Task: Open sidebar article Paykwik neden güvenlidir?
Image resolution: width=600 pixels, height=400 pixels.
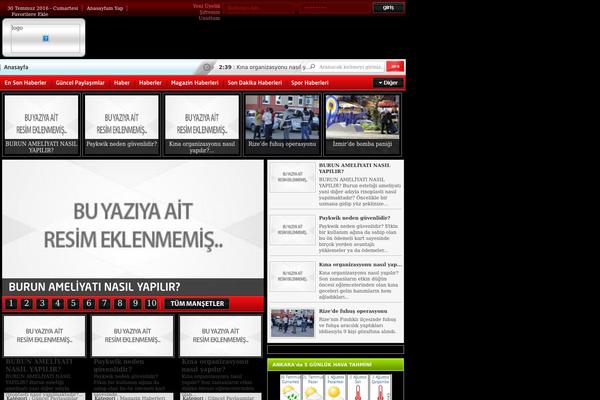Action: tap(354, 218)
